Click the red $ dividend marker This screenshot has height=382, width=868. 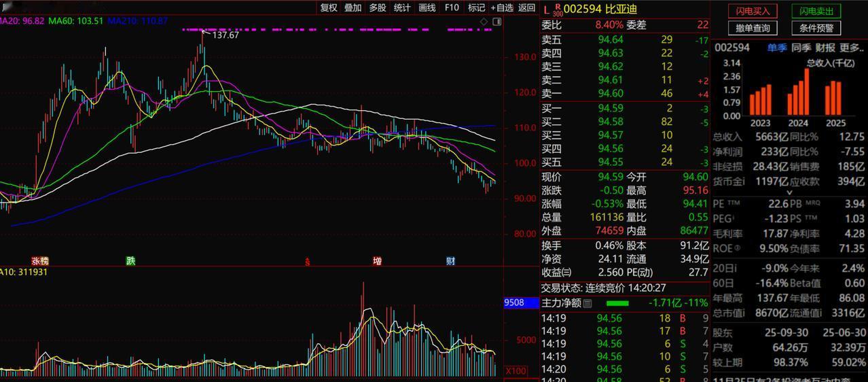pyautogui.click(x=308, y=261)
